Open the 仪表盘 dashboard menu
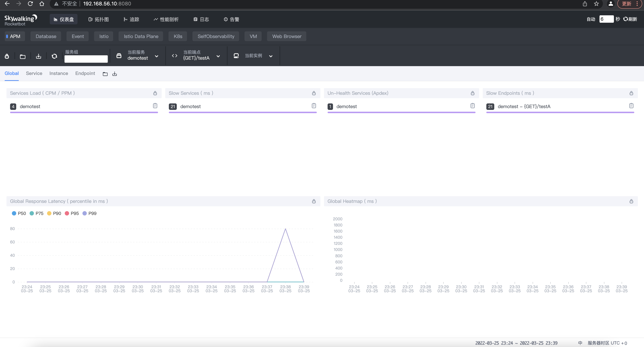 pyautogui.click(x=64, y=19)
